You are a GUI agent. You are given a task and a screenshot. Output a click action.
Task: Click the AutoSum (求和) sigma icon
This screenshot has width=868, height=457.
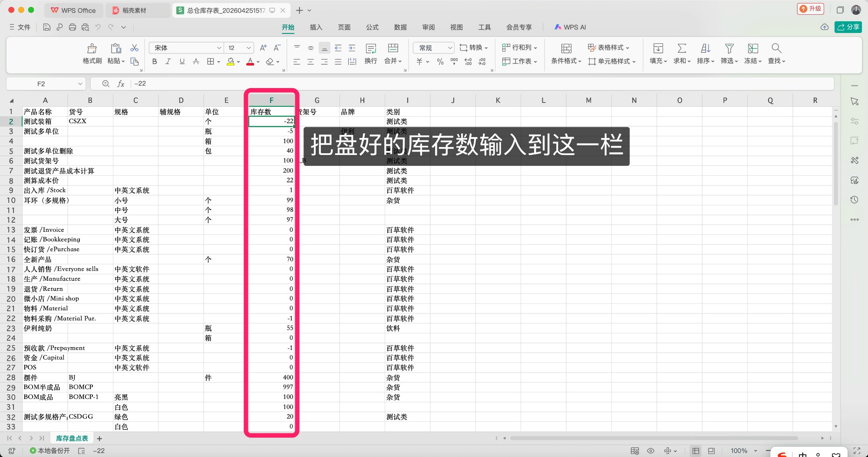[x=682, y=48]
